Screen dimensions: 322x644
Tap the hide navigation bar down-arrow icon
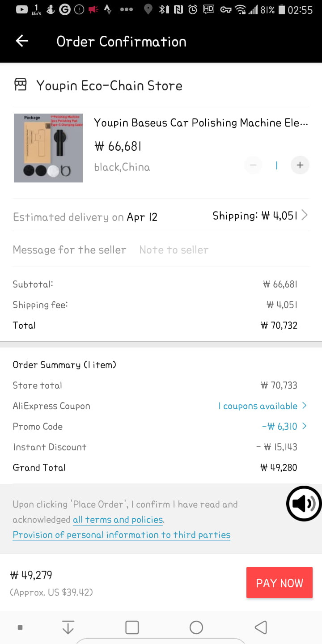coord(68,627)
